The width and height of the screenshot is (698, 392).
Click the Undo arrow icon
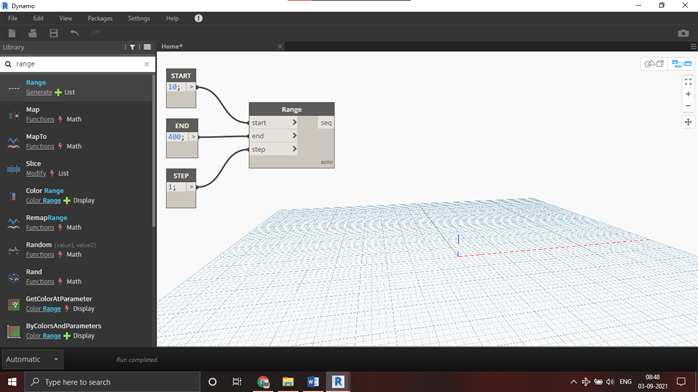[75, 33]
